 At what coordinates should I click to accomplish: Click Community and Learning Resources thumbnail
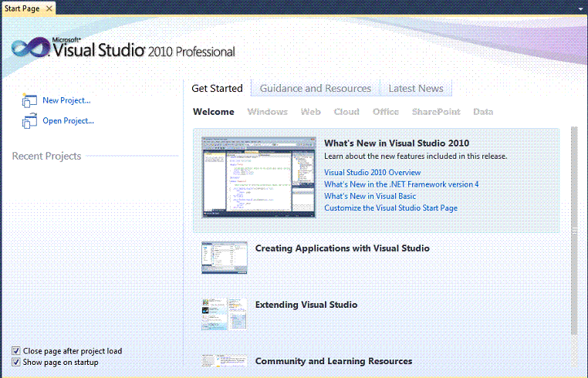click(225, 360)
